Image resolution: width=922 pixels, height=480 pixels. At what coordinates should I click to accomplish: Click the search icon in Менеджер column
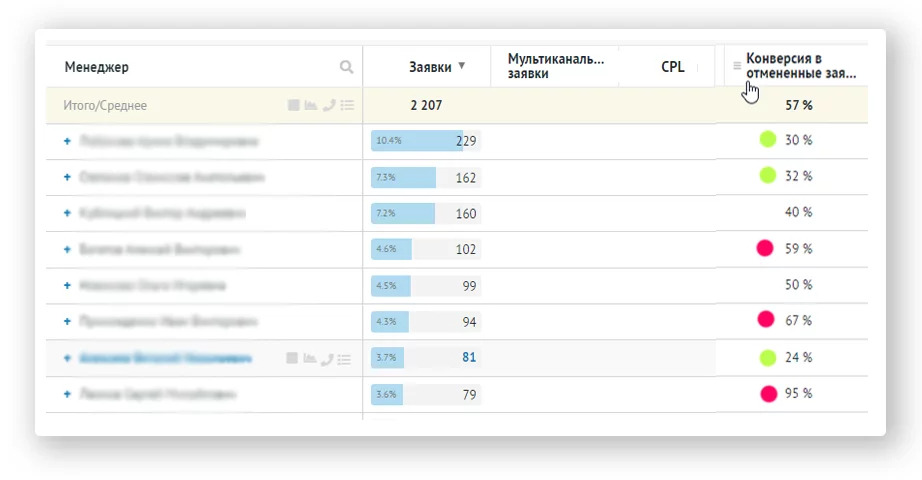point(346,68)
